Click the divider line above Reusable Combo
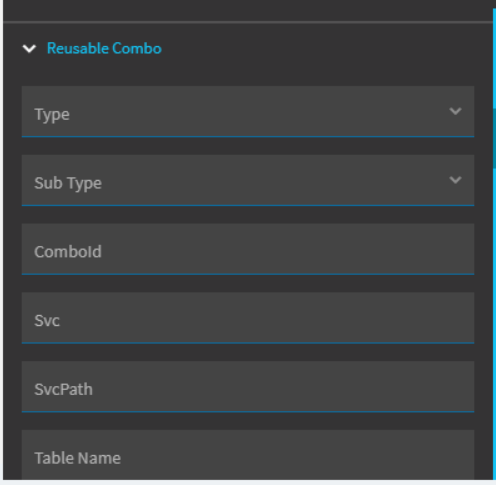 [248, 23]
